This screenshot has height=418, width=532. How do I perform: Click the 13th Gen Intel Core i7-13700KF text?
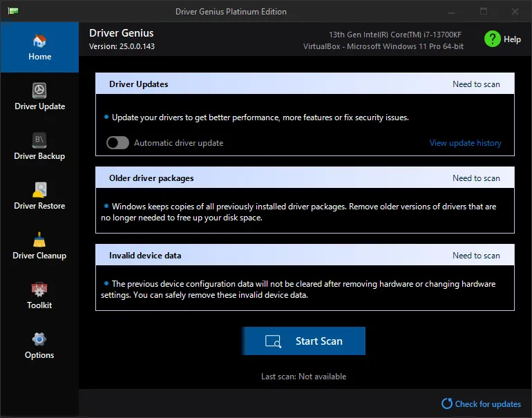395,35
